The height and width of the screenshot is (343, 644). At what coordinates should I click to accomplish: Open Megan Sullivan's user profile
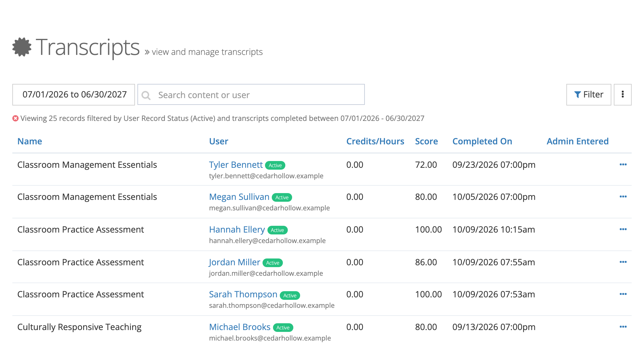pyautogui.click(x=239, y=197)
